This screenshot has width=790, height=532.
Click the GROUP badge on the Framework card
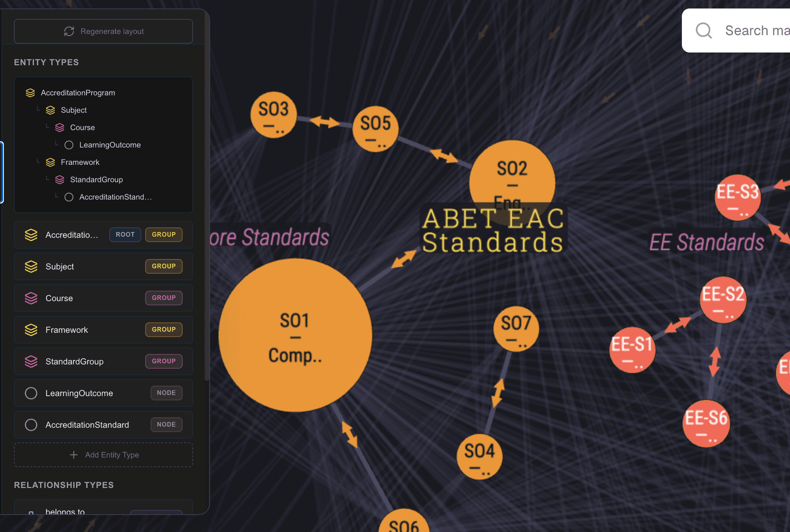point(164,329)
